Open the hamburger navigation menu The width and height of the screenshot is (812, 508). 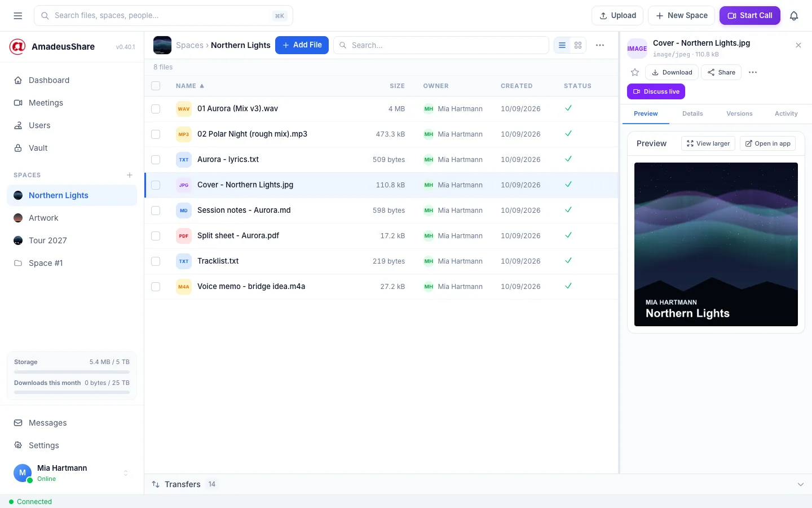click(18, 16)
